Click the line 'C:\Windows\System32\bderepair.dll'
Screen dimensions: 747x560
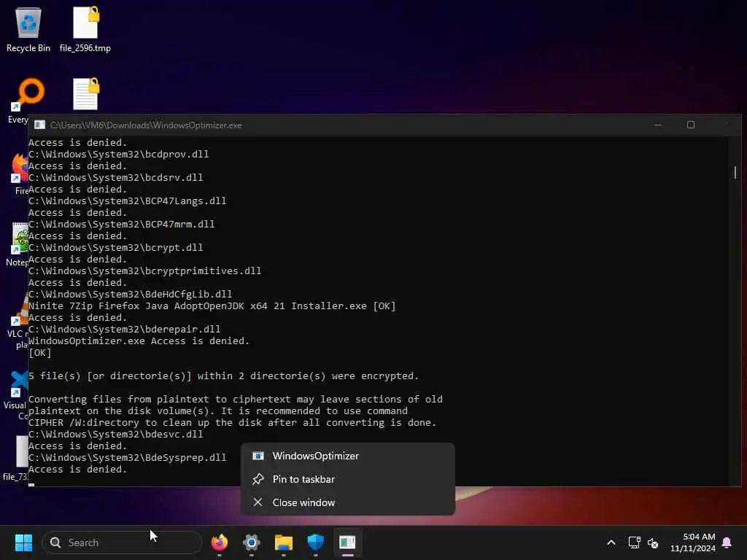(x=124, y=330)
